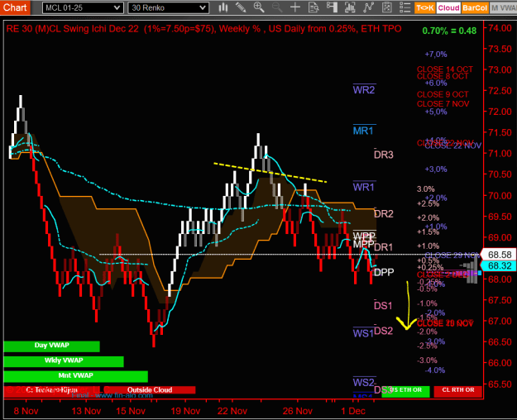Screen dimensions: 517x420
Task: Click the Wkly VWAP green bar
Action: (x=64, y=361)
